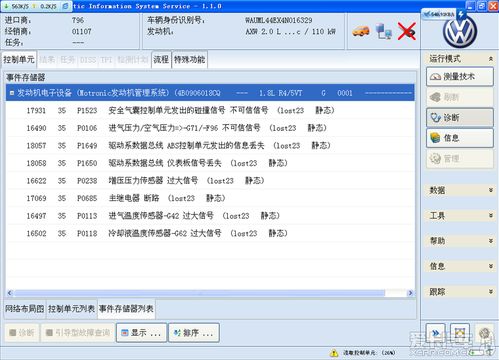Select fault row 16490 P0106
This screenshot has width=499, height=360.
210,128
